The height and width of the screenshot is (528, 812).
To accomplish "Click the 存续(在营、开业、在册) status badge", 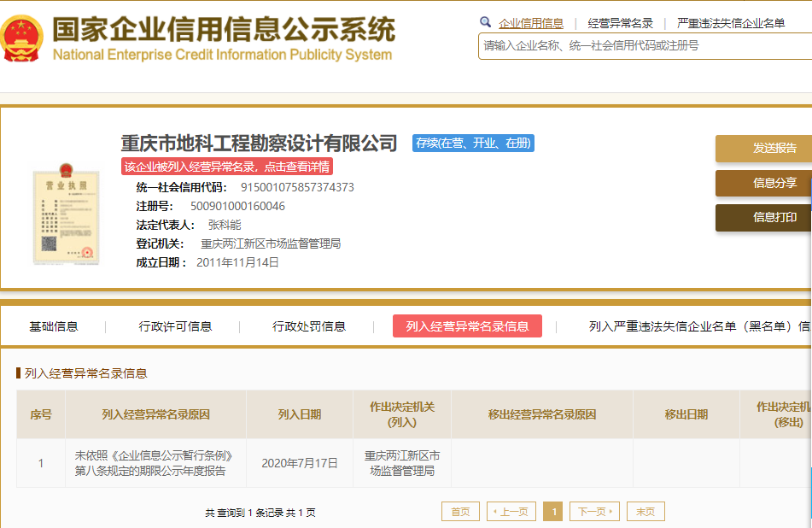I will [473, 143].
